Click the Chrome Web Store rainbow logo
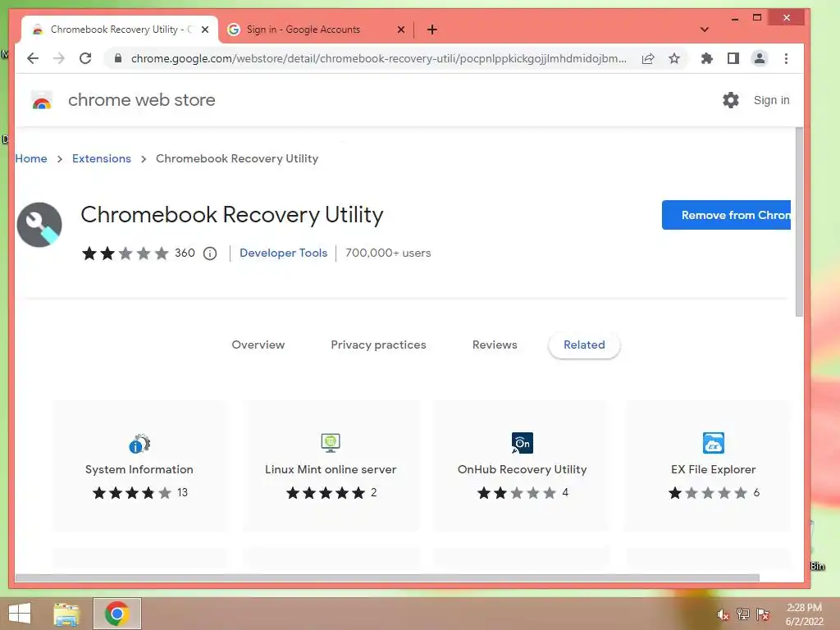Image resolution: width=840 pixels, height=630 pixels. coord(42,100)
